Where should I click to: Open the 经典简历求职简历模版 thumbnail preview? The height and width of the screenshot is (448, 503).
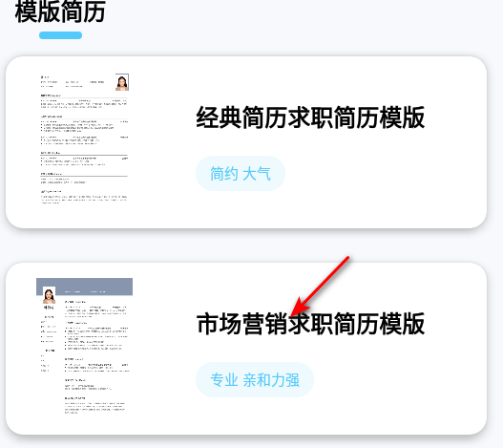point(84,139)
